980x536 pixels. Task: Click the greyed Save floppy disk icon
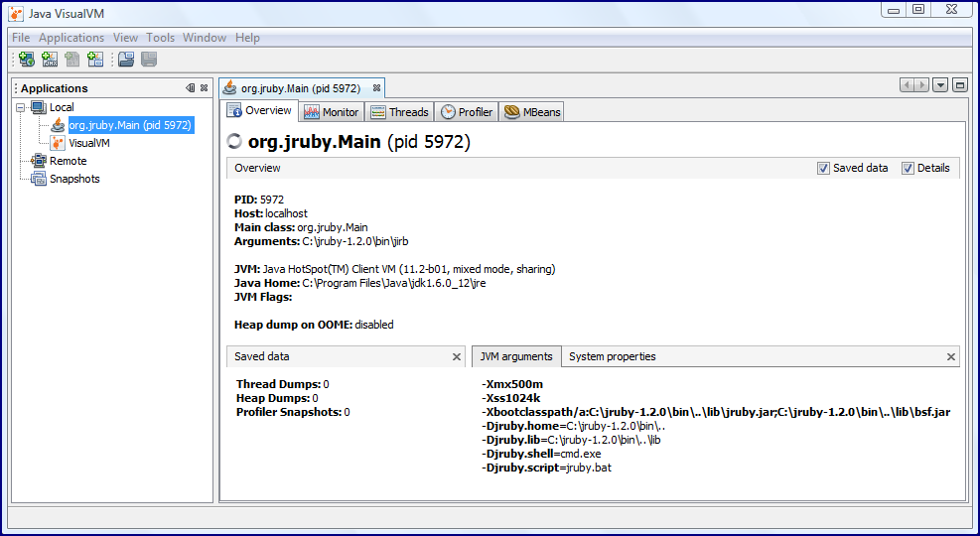[x=148, y=60]
